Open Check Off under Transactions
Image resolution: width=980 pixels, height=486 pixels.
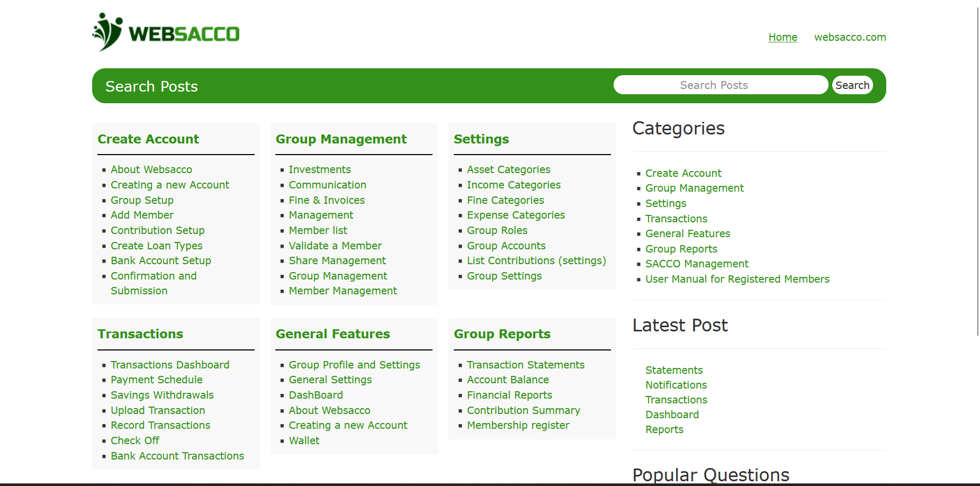(134, 440)
